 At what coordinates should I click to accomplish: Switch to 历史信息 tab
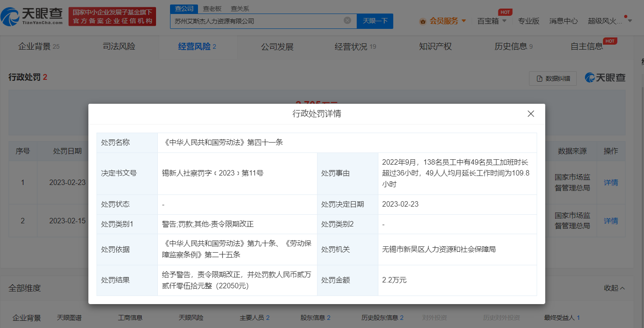click(514, 46)
